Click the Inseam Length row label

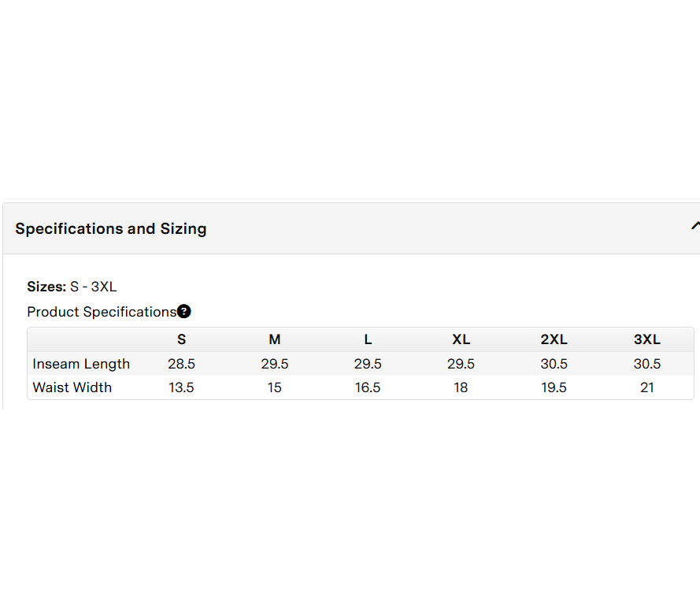pyautogui.click(x=81, y=364)
